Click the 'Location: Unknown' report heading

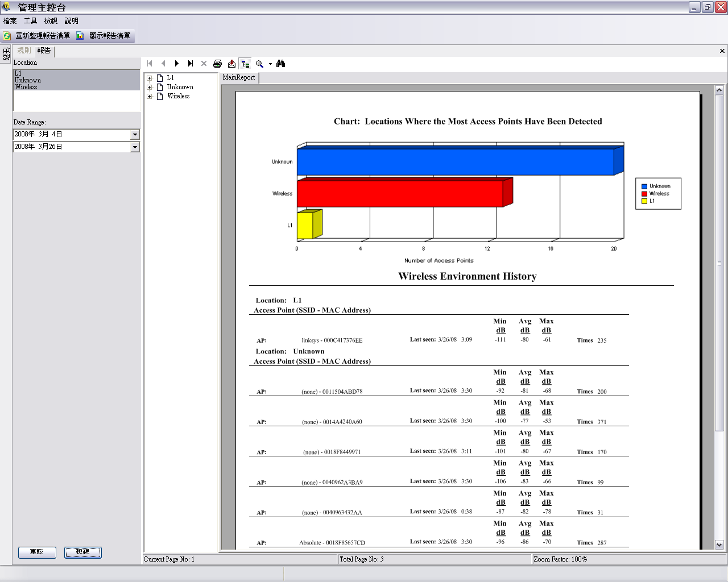pyautogui.click(x=290, y=351)
